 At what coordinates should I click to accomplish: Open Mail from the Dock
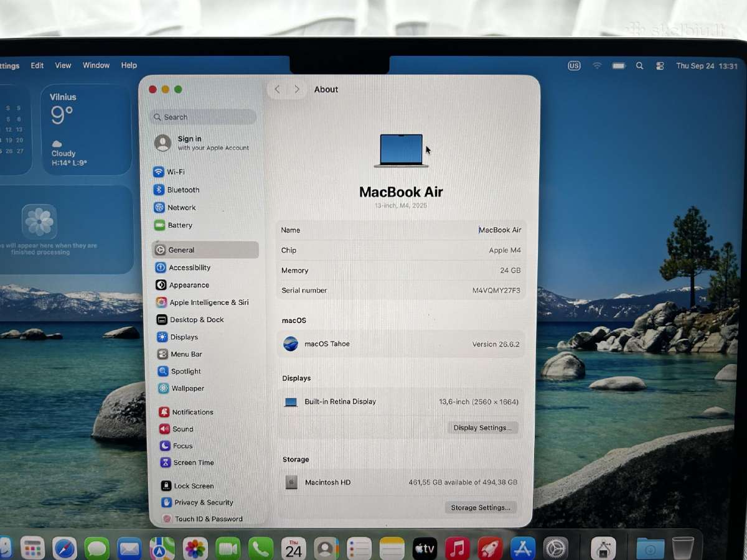(129, 548)
